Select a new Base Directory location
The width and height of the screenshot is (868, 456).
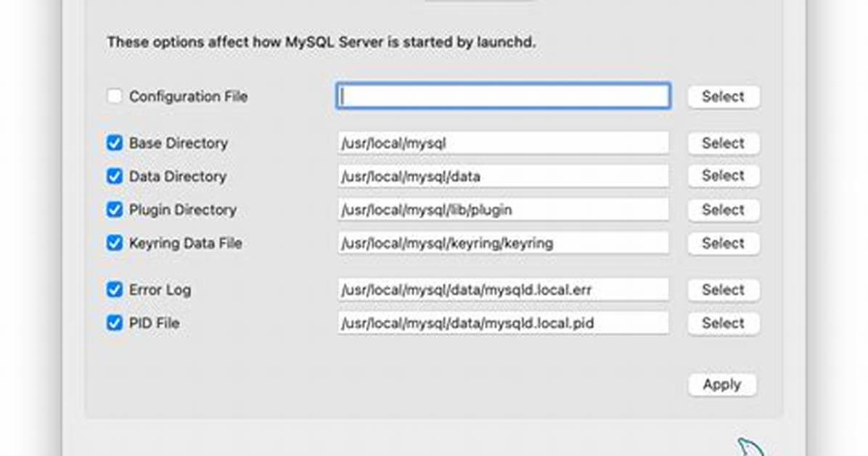pos(724,143)
